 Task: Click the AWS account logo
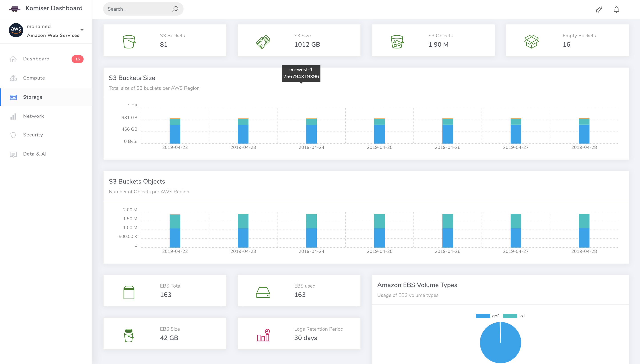16,30
